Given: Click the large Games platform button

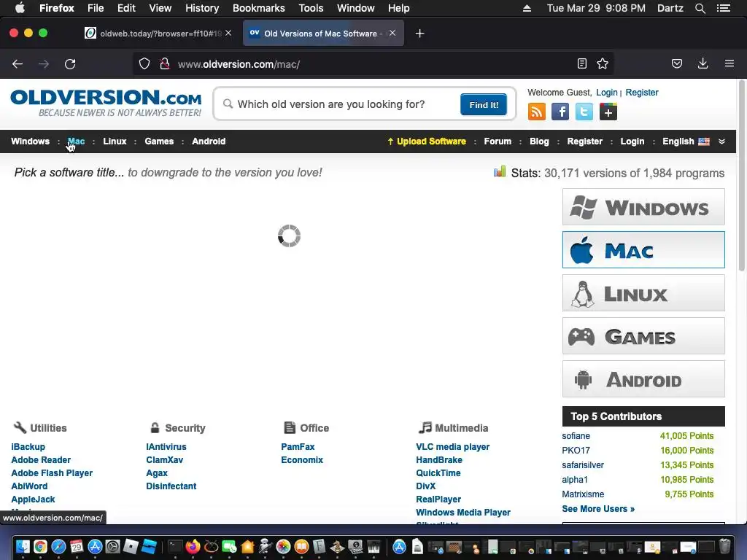Looking at the screenshot, I should 643,335.
